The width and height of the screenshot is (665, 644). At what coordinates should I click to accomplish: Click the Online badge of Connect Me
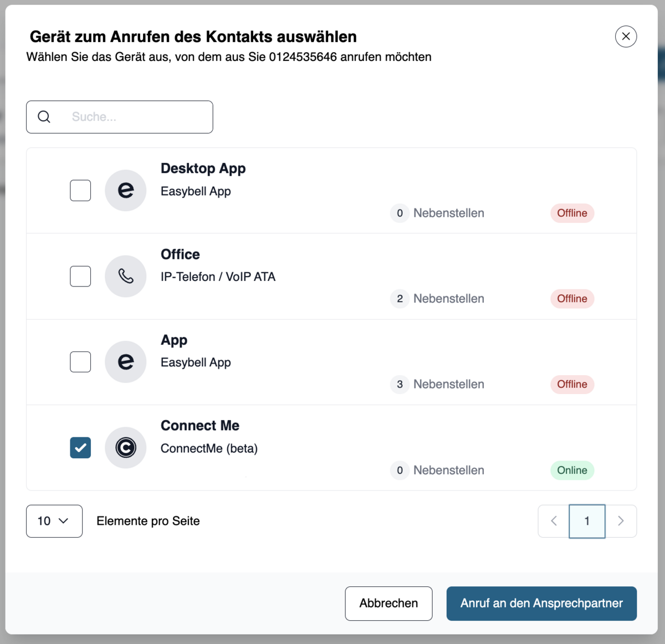click(x=572, y=471)
